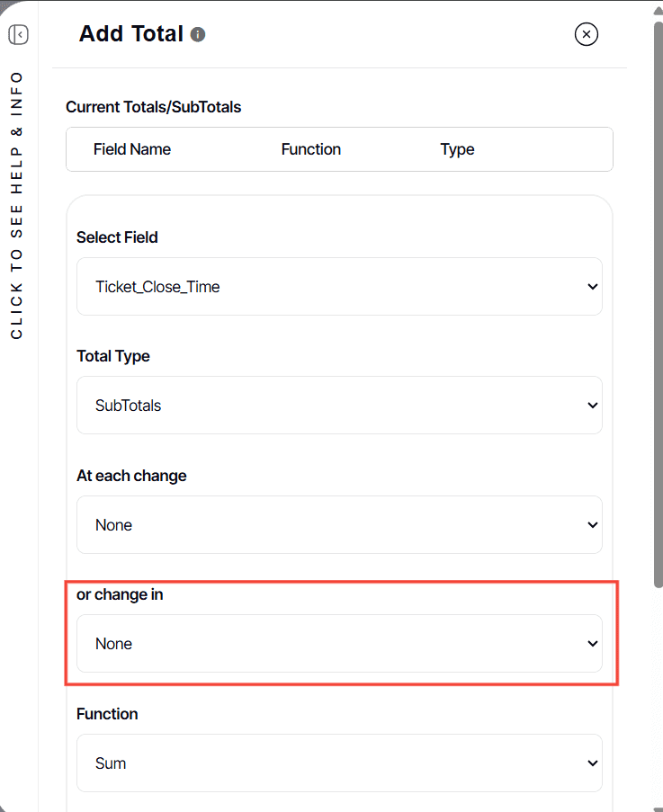Viewport: 663px width, 812px height.
Task: Click the 'Field Name' column header
Action: [x=132, y=148]
